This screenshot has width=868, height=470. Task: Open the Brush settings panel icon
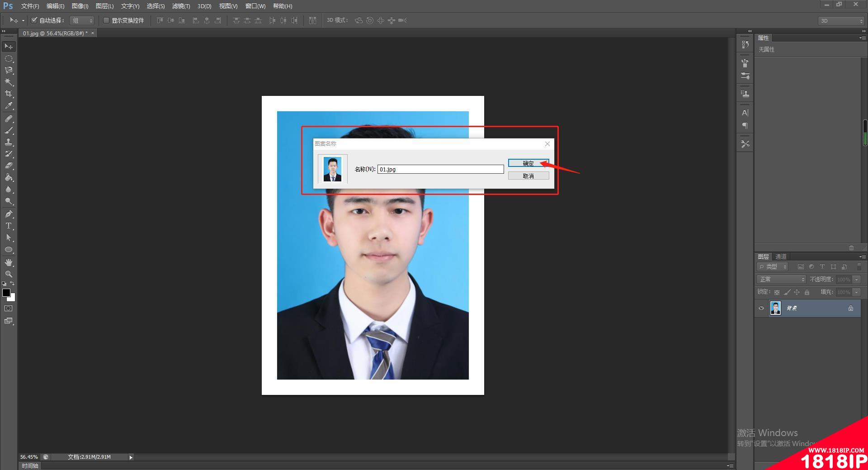pyautogui.click(x=745, y=76)
